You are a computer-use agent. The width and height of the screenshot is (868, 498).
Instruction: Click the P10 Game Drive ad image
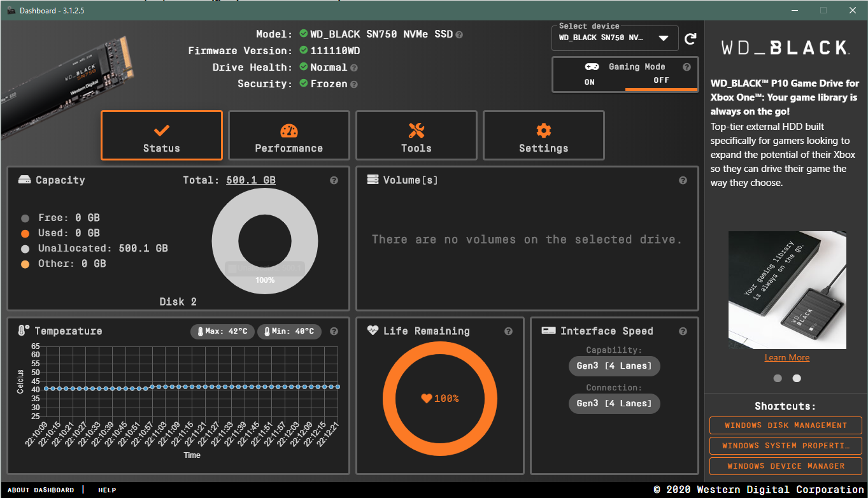pos(787,290)
